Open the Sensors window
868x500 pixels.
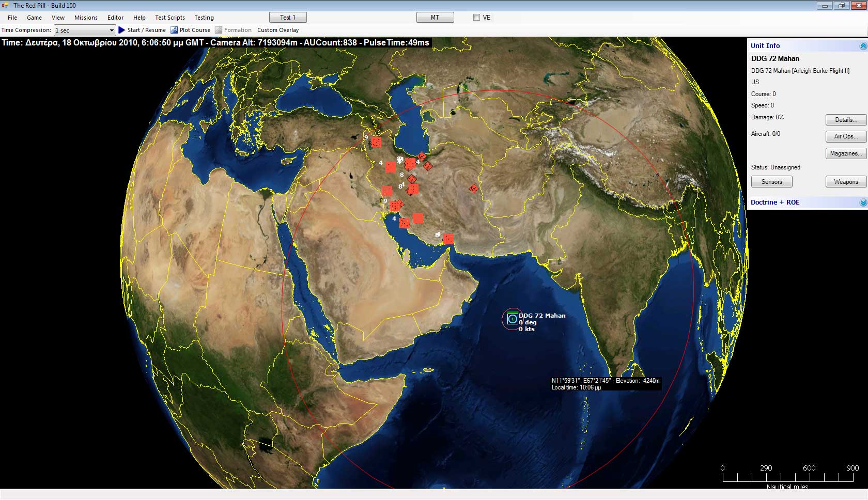pos(771,182)
